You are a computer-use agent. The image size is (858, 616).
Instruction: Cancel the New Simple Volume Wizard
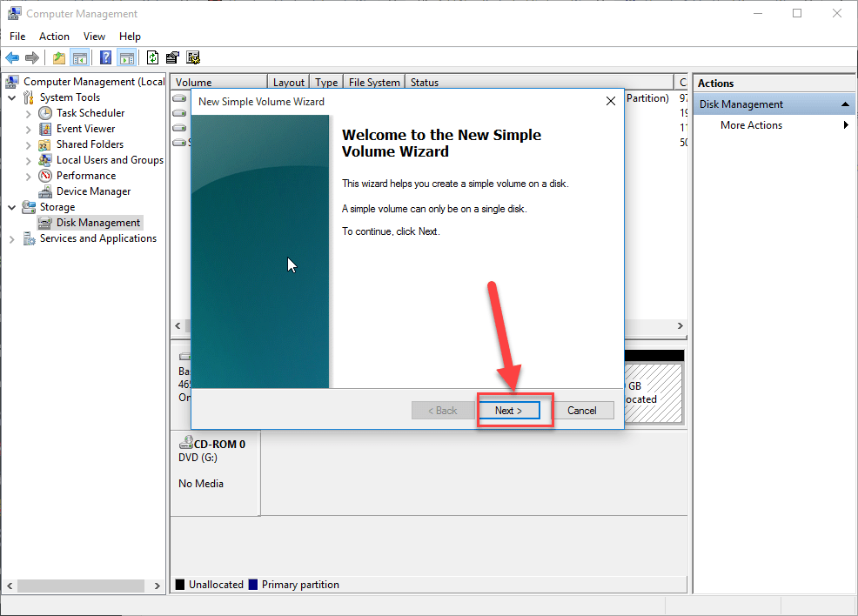click(581, 411)
